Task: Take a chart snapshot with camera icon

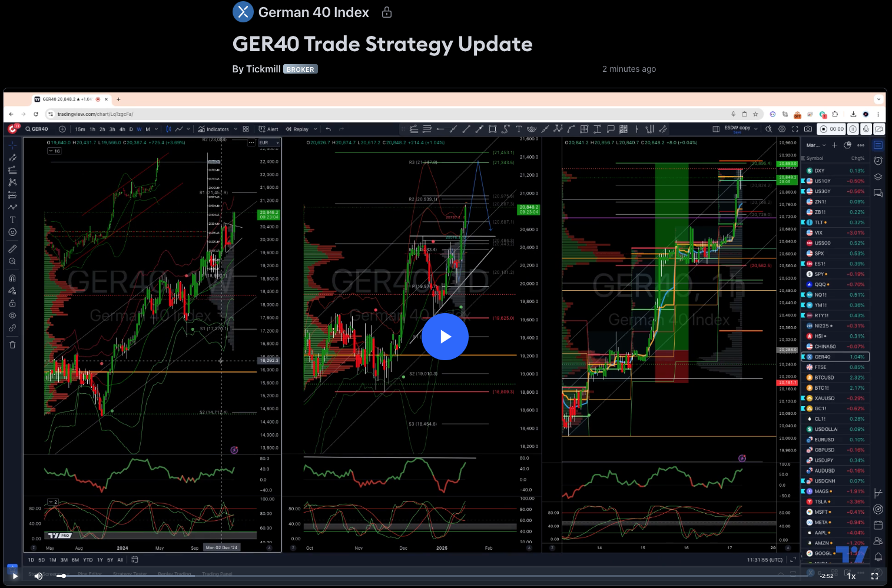Action: pyautogui.click(x=808, y=129)
